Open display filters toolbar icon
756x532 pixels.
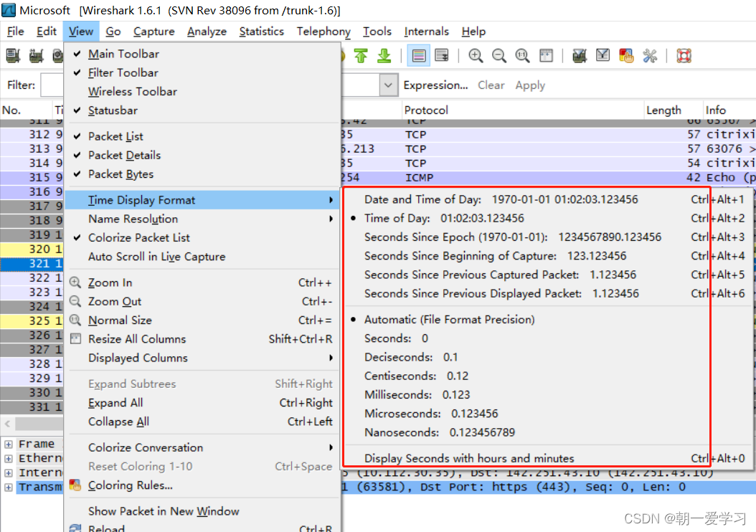coord(603,56)
